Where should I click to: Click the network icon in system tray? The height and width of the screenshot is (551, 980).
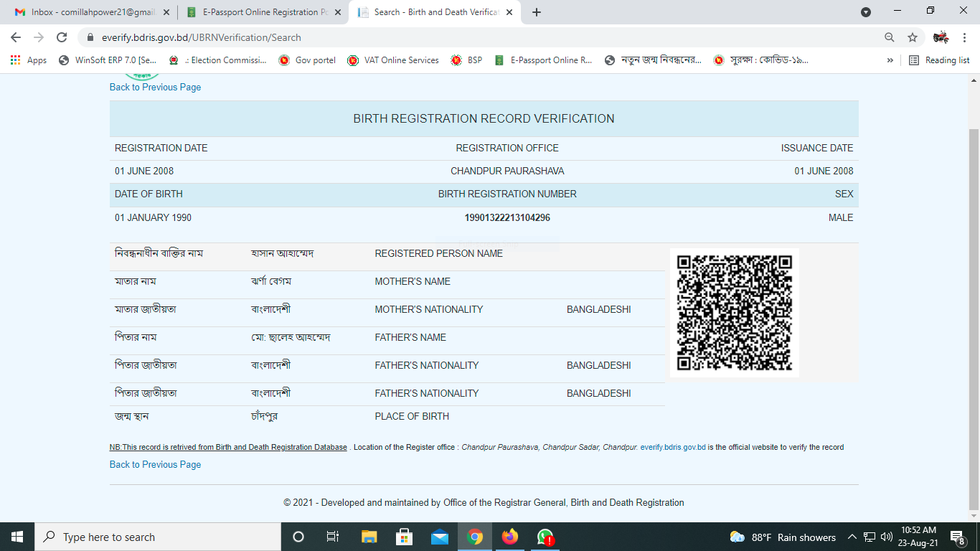(x=870, y=537)
